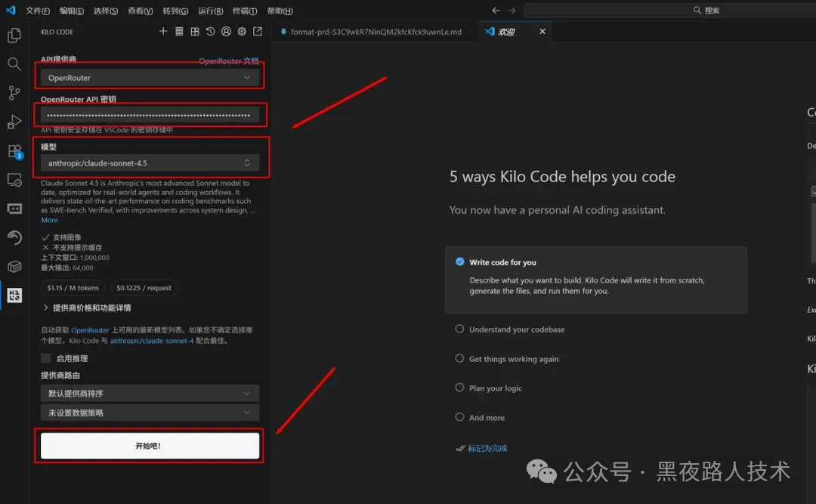This screenshot has width=816, height=504.
Task: Open the anthropic/claude-sonnet-4.5 model selector
Action: coord(150,162)
